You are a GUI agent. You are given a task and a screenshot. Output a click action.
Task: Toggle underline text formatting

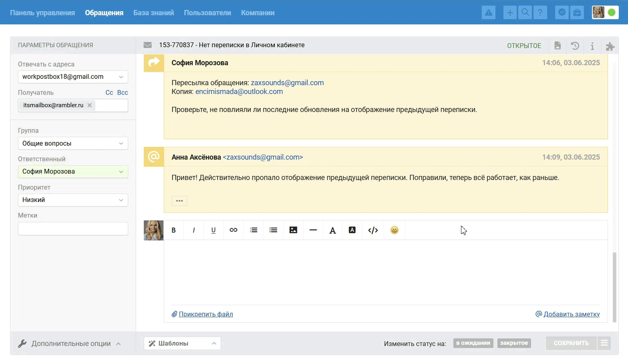213,230
